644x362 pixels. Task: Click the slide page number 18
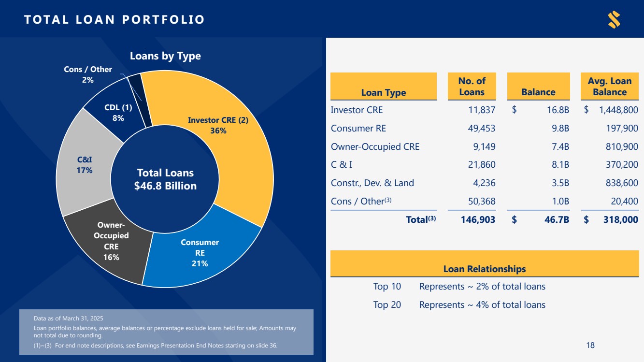590,345
